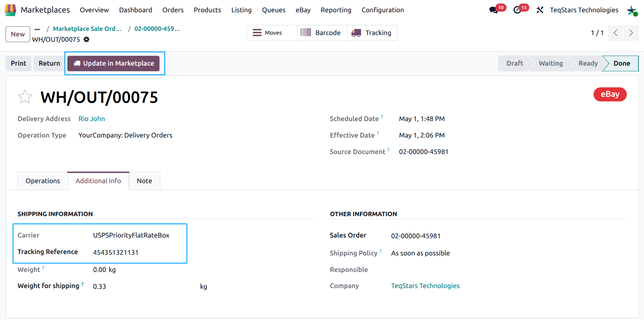Click the Print button
Viewport: 644px width, 320px height.
pyautogui.click(x=19, y=64)
